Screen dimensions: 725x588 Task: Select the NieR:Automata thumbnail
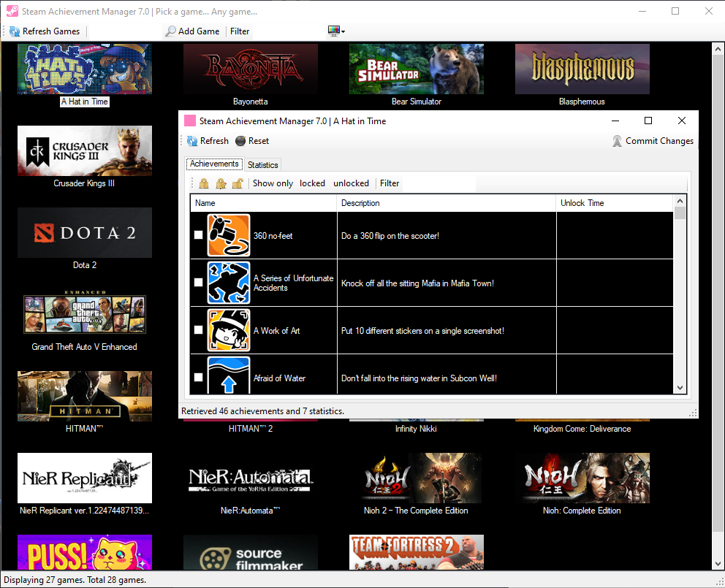[x=251, y=478]
